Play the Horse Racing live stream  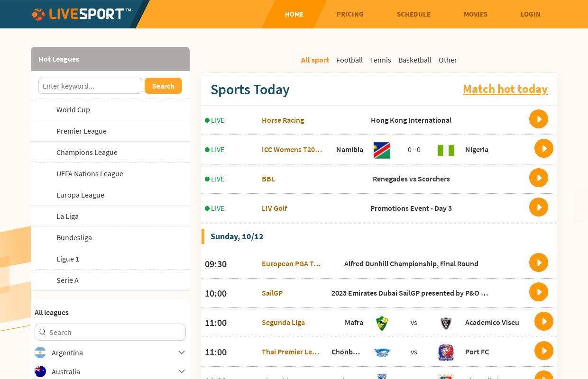click(539, 119)
